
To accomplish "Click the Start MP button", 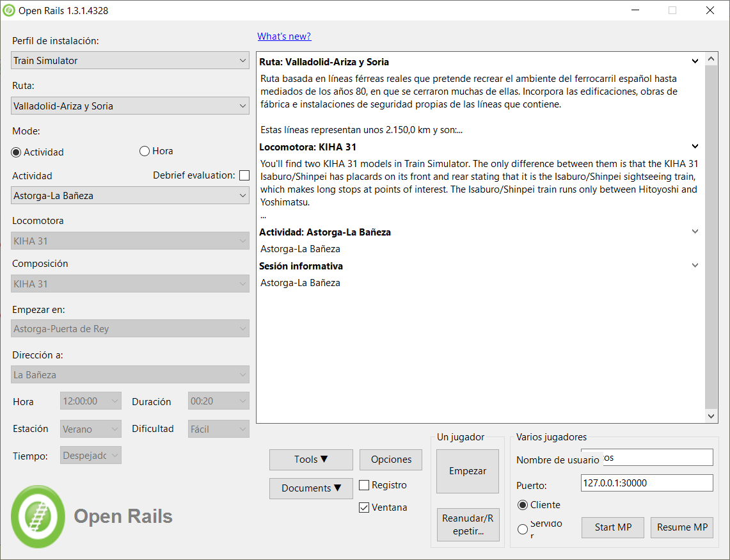I will pyautogui.click(x=613, y=527).
